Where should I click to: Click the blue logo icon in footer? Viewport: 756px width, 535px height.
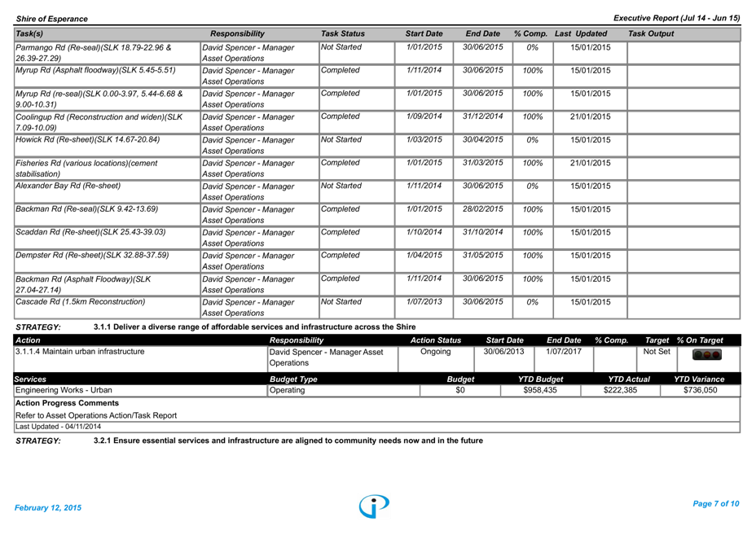[x=374, y=506]
